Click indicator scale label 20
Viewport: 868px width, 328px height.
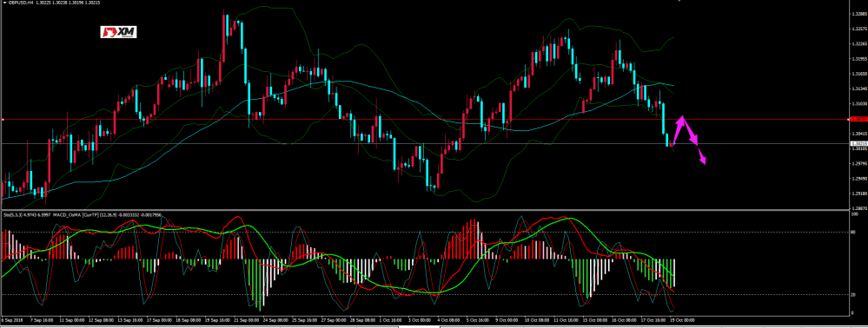point(853,294)
